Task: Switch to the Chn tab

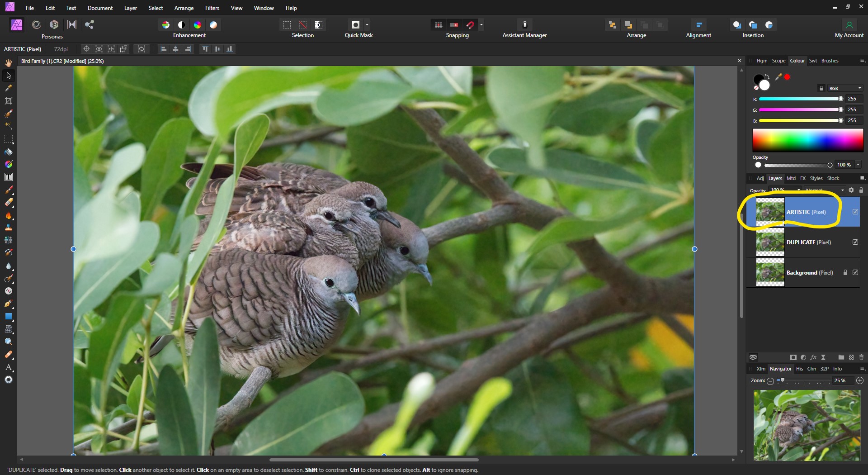Action: (x=811, y=369)
